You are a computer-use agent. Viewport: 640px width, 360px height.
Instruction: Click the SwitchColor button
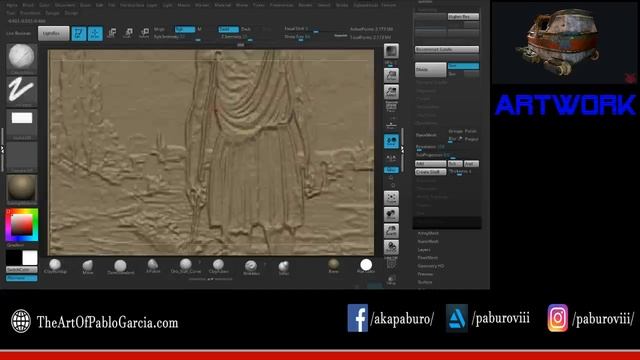[22, 270]
